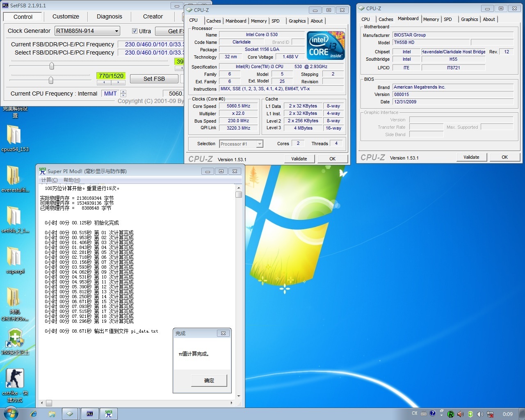This screenshot has height=420, width=525.
Task: Click 确定 in the completion dialog
Action: click(x=209, y=381)
